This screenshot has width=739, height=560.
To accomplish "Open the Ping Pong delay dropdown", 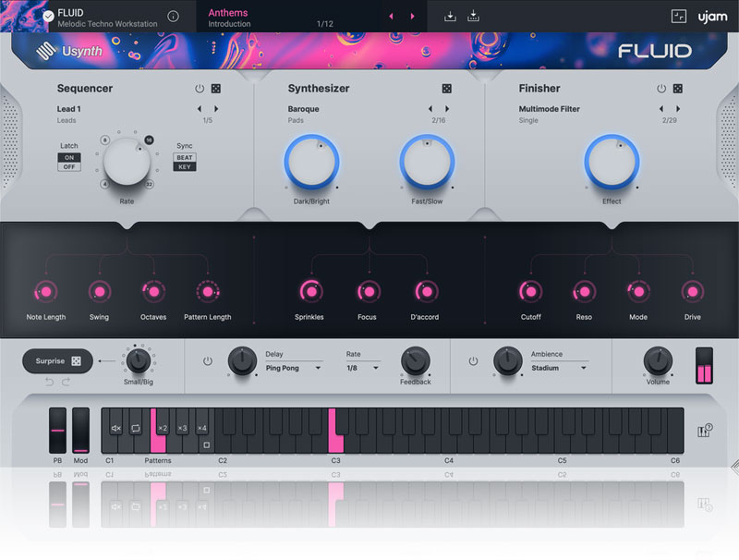I will [x=294, y=368].
